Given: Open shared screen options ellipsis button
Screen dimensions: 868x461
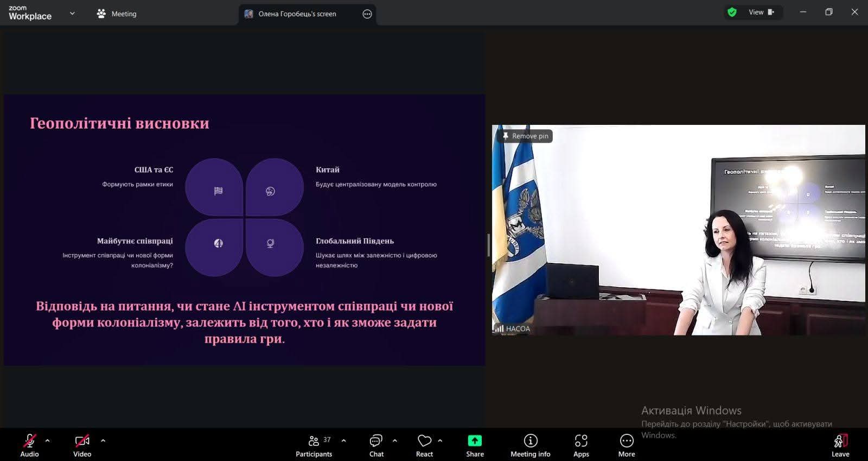Looking at the screenshot, I should pyautogui.click(x=367, y=14).
